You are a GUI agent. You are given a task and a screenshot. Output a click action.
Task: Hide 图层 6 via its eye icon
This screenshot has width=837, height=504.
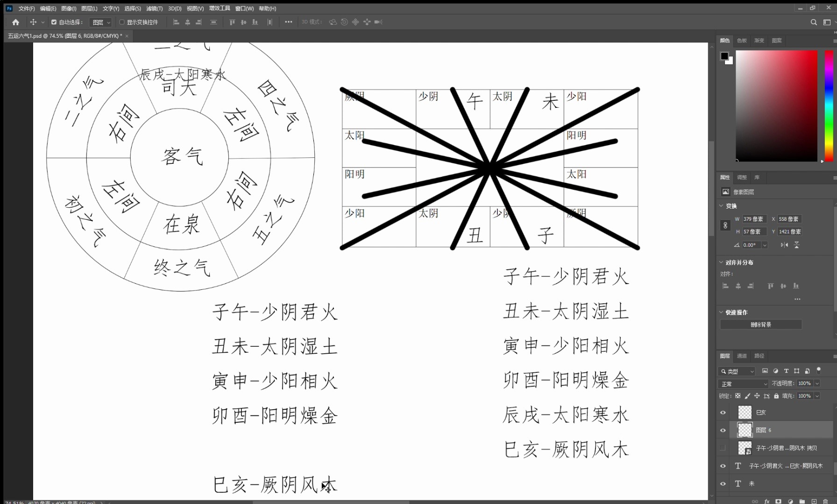point(723,430)
